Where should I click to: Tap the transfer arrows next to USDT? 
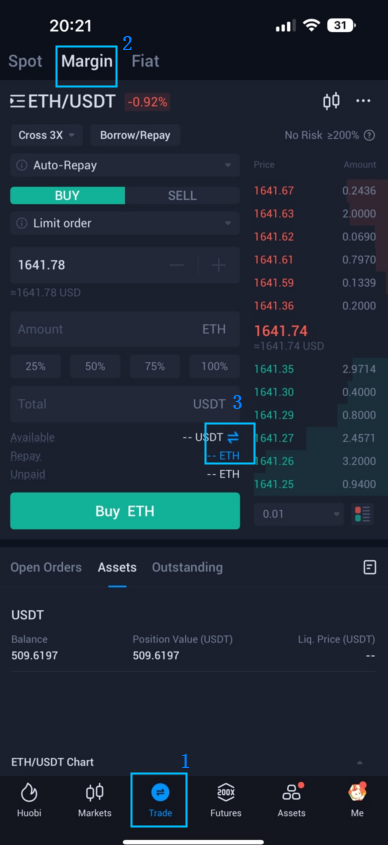tap(233, 437)
